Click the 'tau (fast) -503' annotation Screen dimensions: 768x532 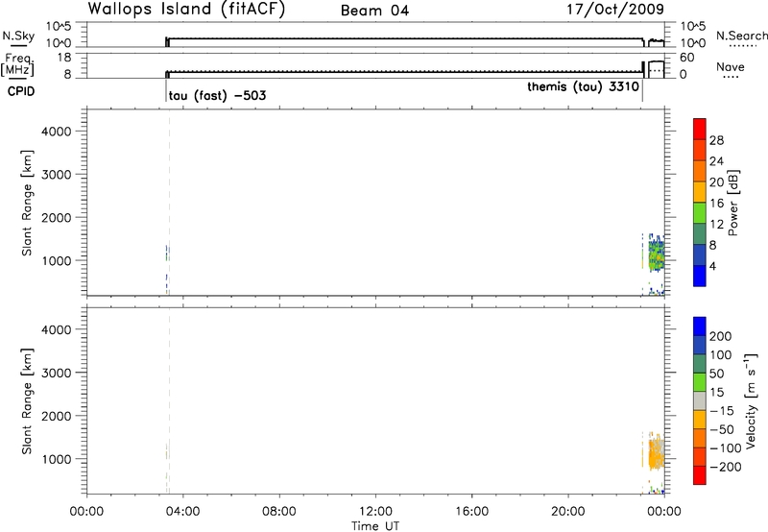click(x=218, y=95)
